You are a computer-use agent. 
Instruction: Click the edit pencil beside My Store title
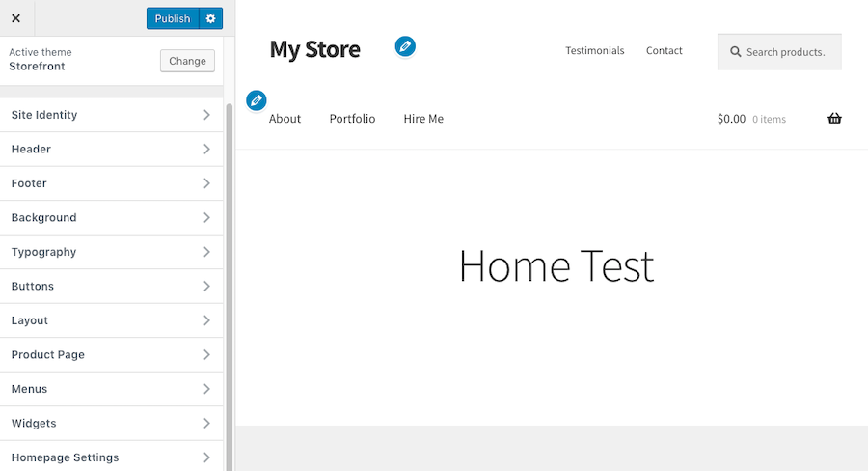click(x=405, y=46)
